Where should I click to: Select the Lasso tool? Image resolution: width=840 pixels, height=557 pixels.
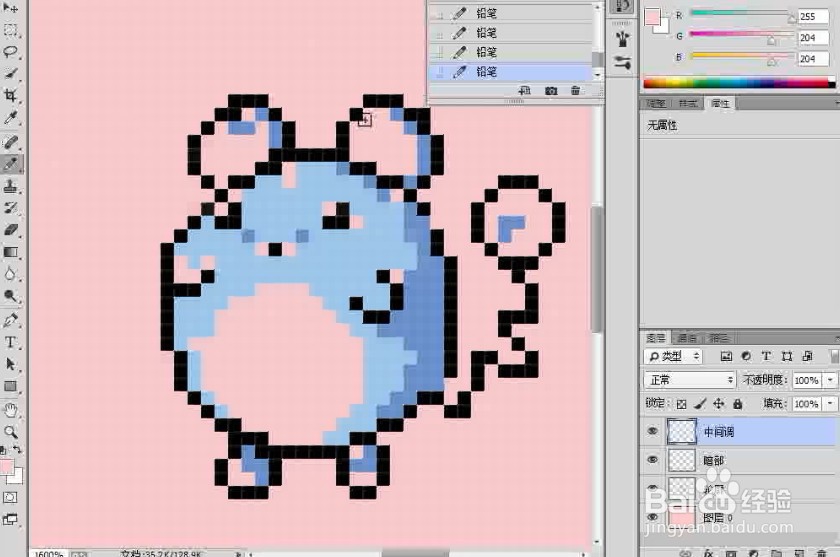coord(11,52)
